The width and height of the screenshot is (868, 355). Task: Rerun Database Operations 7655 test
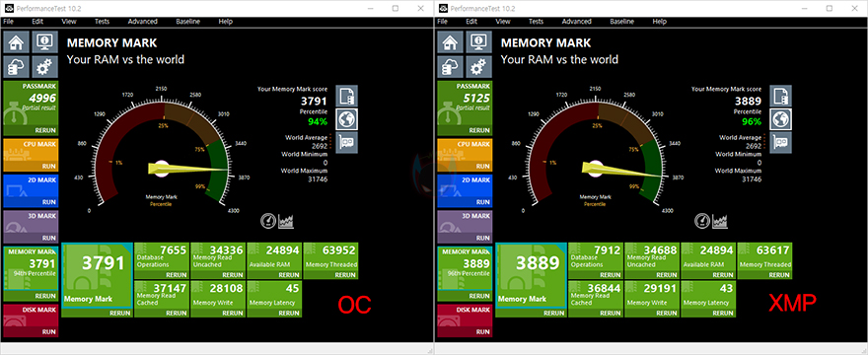pos(177,275)
